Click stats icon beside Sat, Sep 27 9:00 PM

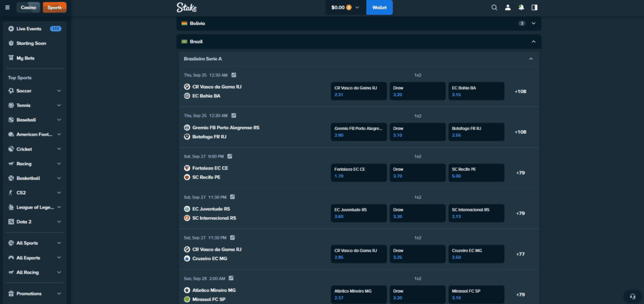coord(230,156)
